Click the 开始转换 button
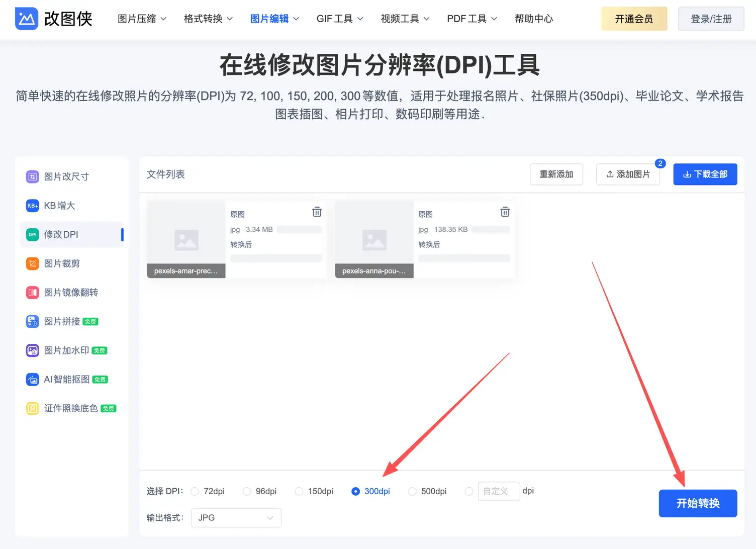 pos(698,503)
